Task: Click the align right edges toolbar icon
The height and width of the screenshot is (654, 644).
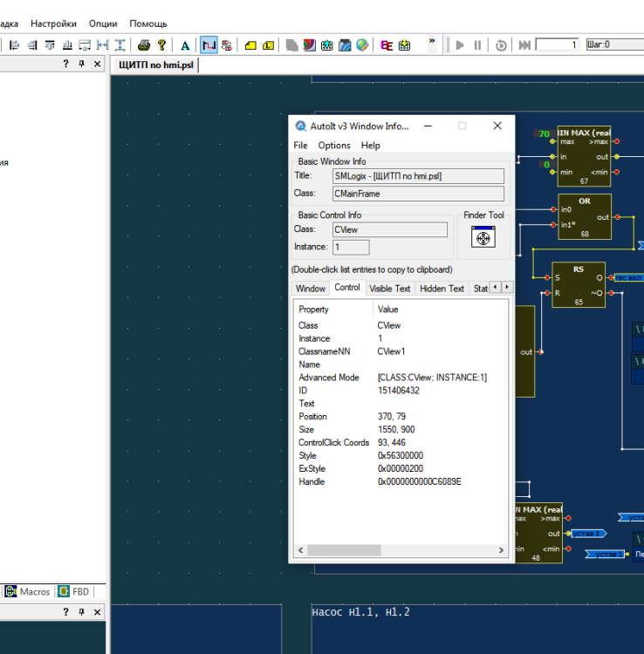Action: click(32, 45)
